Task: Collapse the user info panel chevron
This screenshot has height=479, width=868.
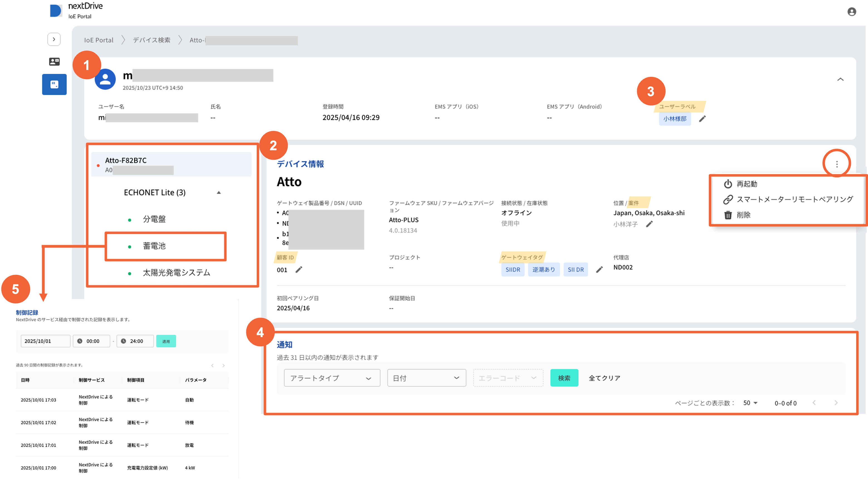Action: (840, 80)
